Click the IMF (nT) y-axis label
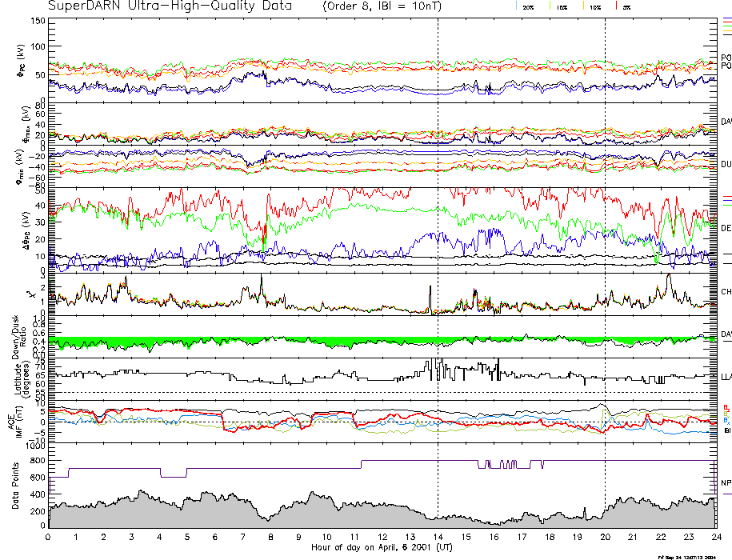Viewport: 732px width, 560px height. point(24,417)
